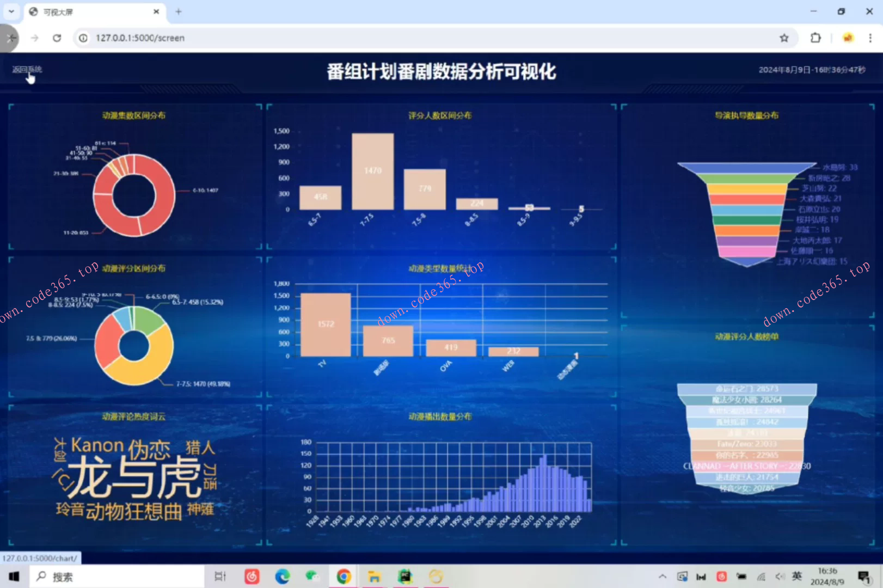Open the Windows Start menu
883x588 pixels.
(14, 576)
